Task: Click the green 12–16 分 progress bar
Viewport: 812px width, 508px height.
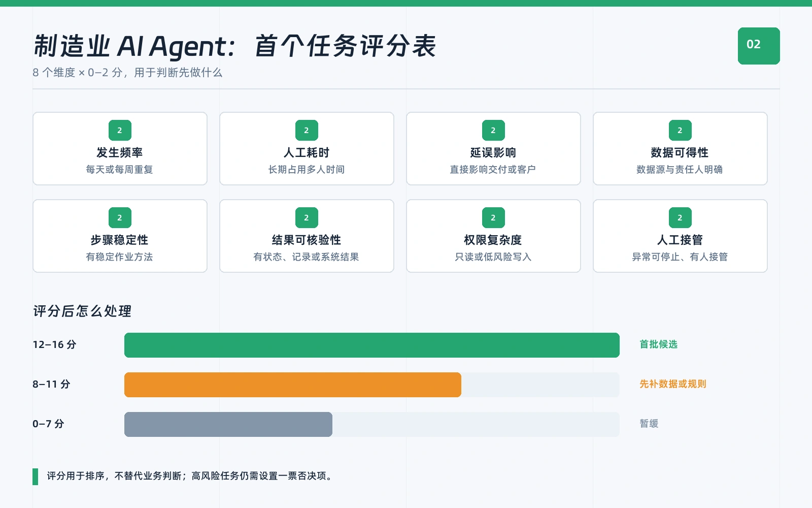Action: pos(372,345)
